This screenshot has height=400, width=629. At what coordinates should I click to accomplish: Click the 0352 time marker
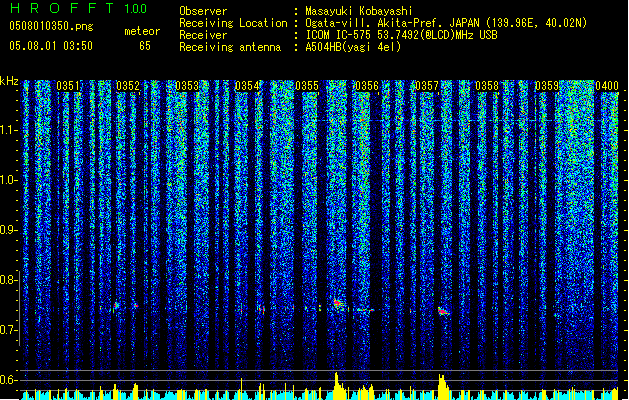pos(128,86)
